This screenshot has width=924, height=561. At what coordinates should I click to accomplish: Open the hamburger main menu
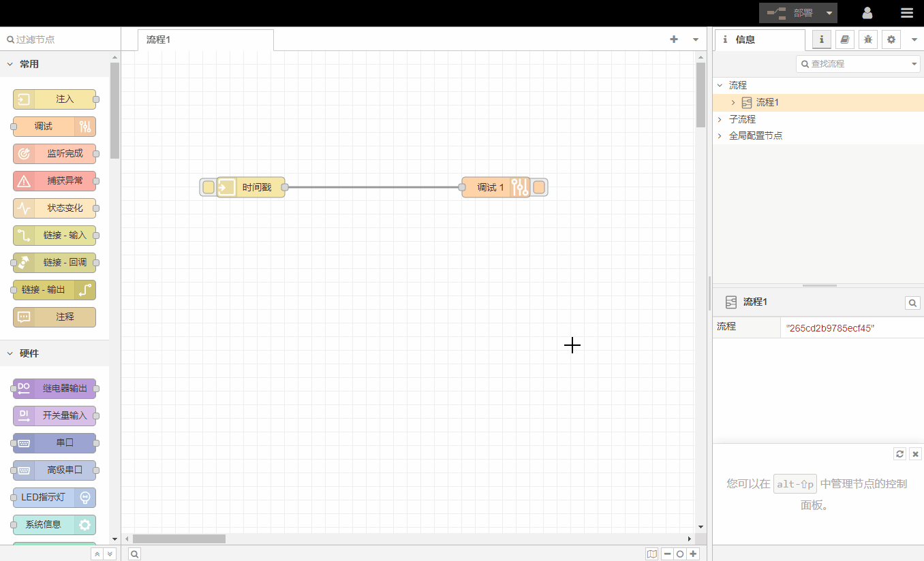(x=907, y=13)
